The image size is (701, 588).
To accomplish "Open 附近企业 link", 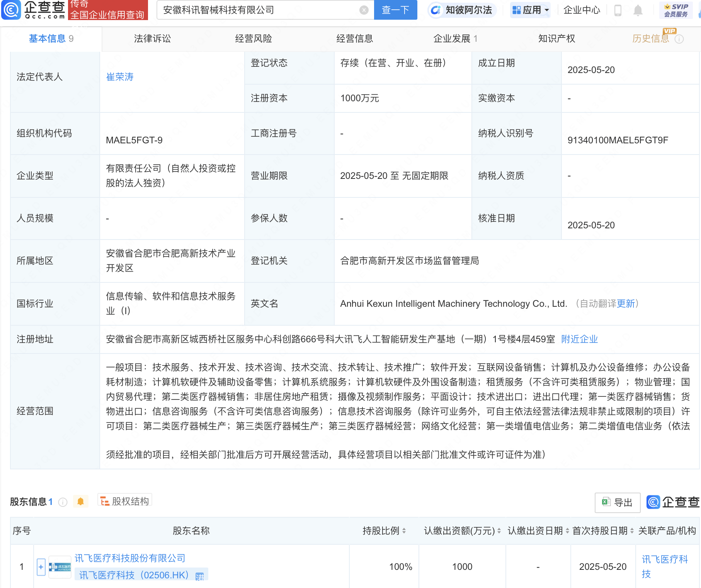I will [x=579, y=339].
